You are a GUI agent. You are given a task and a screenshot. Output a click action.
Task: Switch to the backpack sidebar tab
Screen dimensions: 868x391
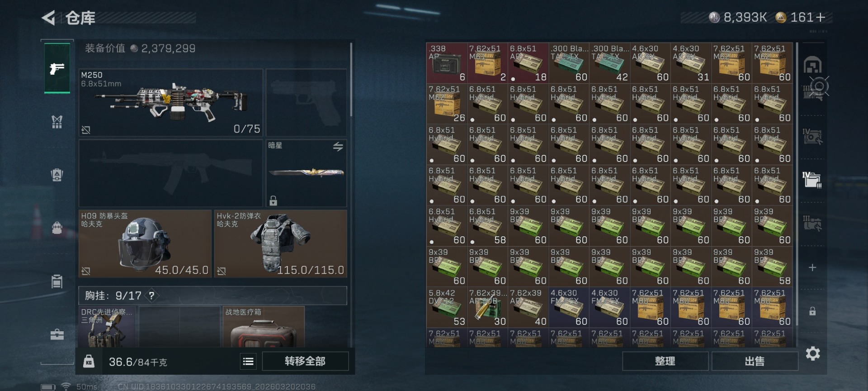coord(57,228)
